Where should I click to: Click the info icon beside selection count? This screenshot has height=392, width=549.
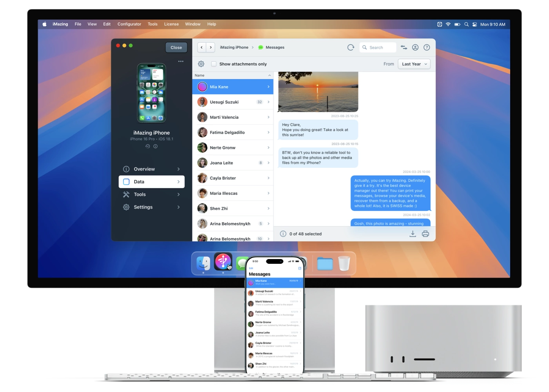tap(283, 234)
